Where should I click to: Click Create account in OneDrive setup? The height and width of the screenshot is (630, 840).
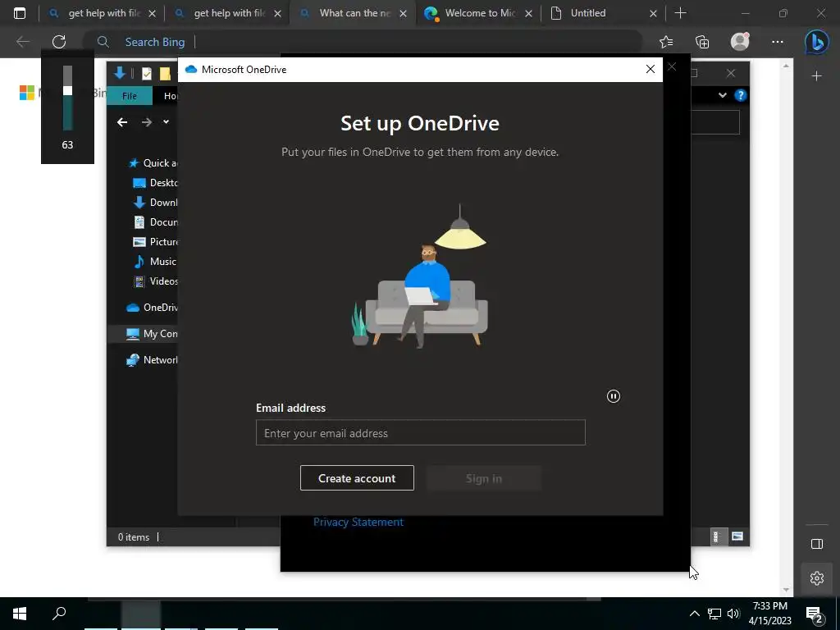357,478
